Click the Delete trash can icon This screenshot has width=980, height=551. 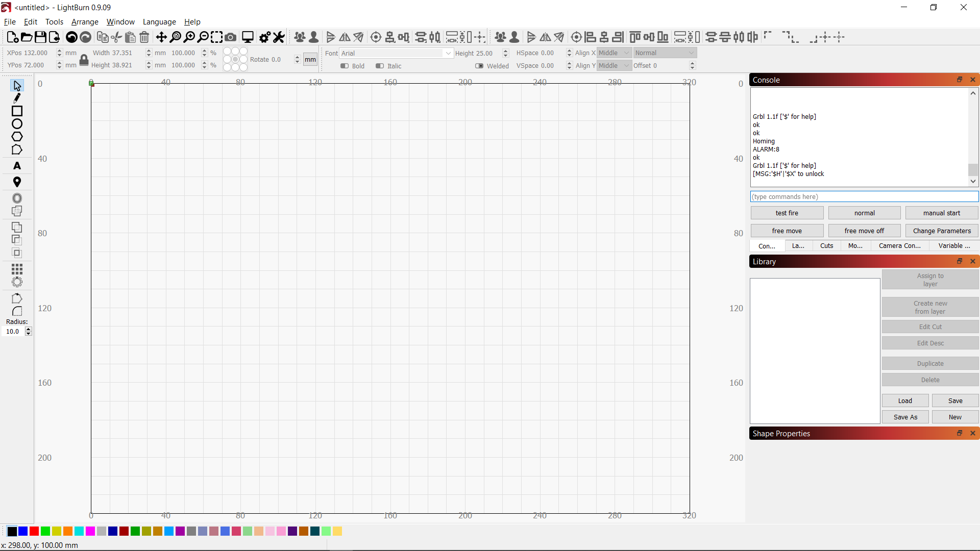coord(144,37)
